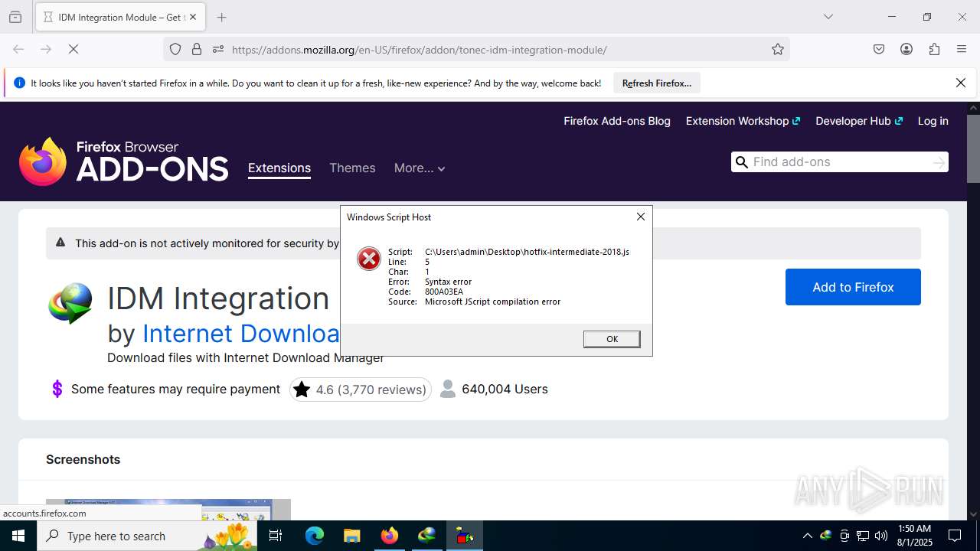Switch to Firefox in taskbar
The image size is (980, 551).
(x=389, y=536)
